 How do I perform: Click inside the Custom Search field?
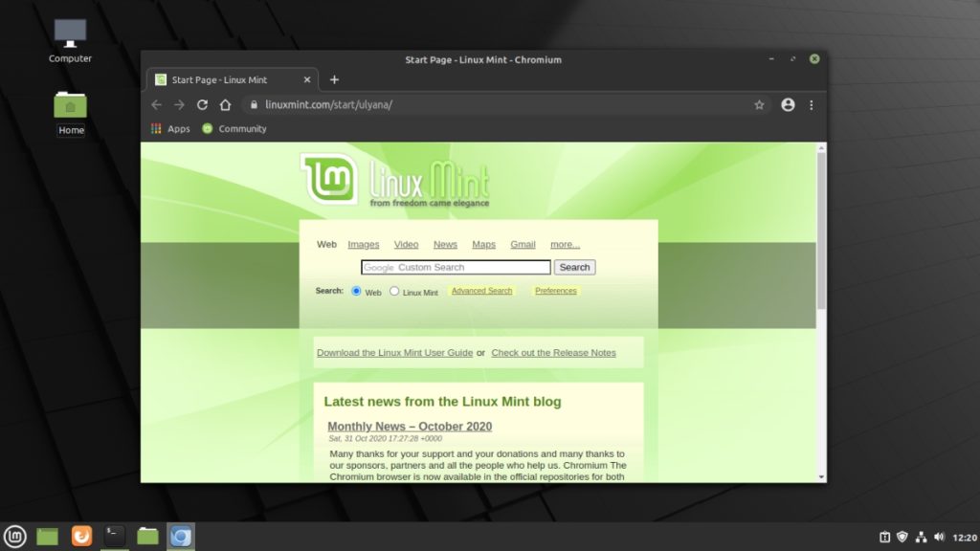(455, 267)
